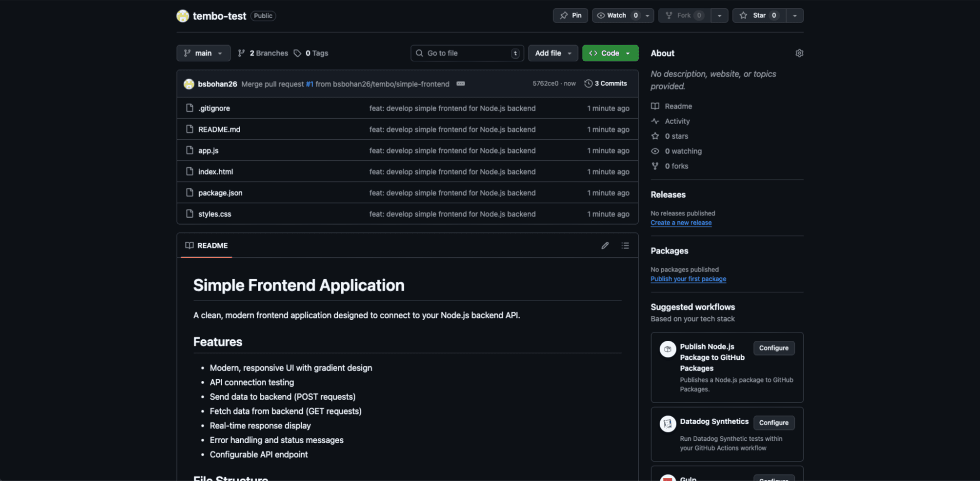Click the Go to file search field
980x481 pixels.
(466, 53)
